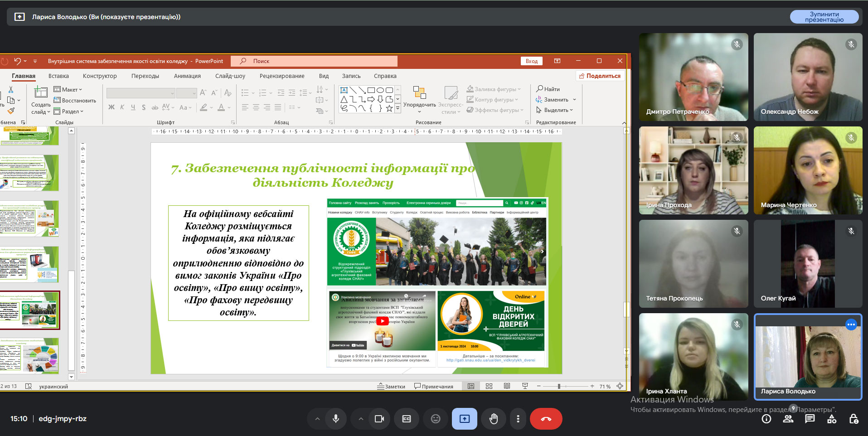This screenshot has width=868, height=436.
Task: Switch to Slide Sorter view icon
Action: [x=489, y=386]
